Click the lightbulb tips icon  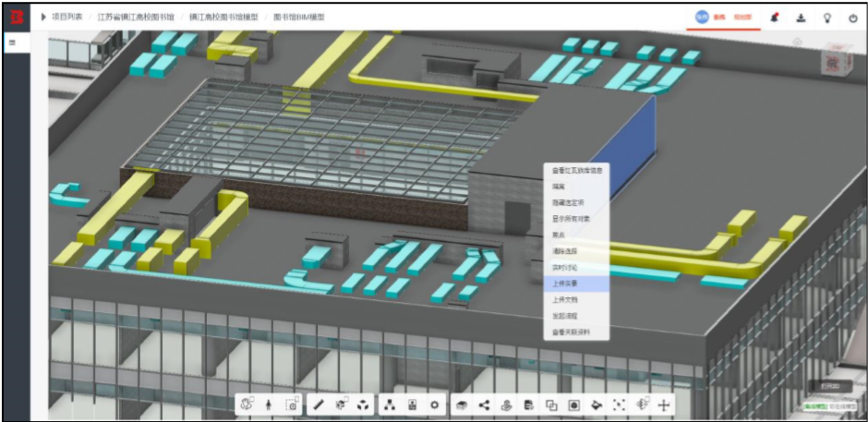[827, 18]
